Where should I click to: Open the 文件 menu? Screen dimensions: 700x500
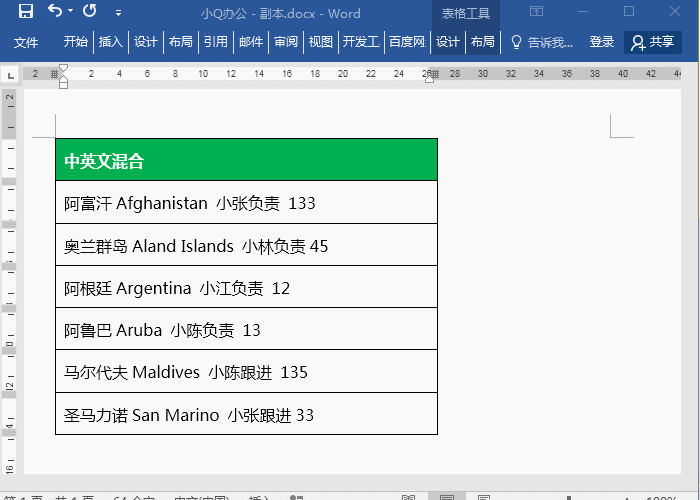(x=26, y=42)
